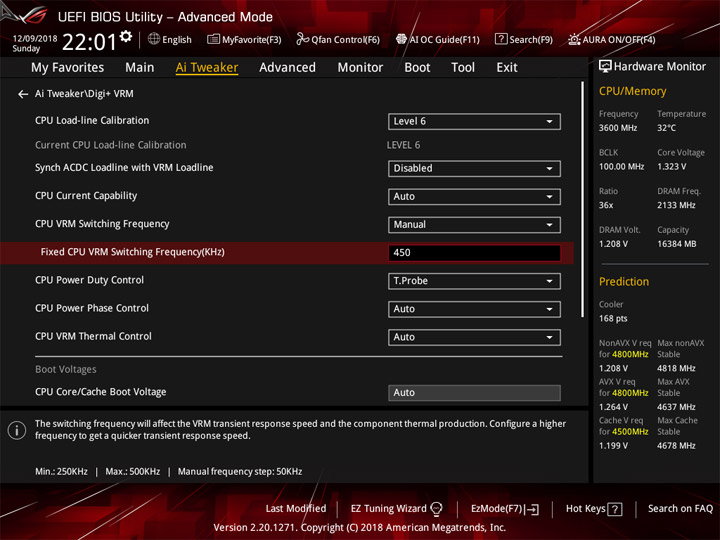Switch to the Monitor tab
720x540 pixels.
point(360,68)
